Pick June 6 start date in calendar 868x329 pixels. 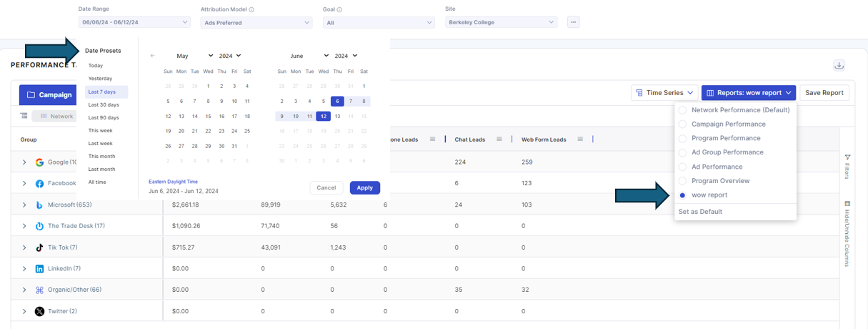click(337, 101)
